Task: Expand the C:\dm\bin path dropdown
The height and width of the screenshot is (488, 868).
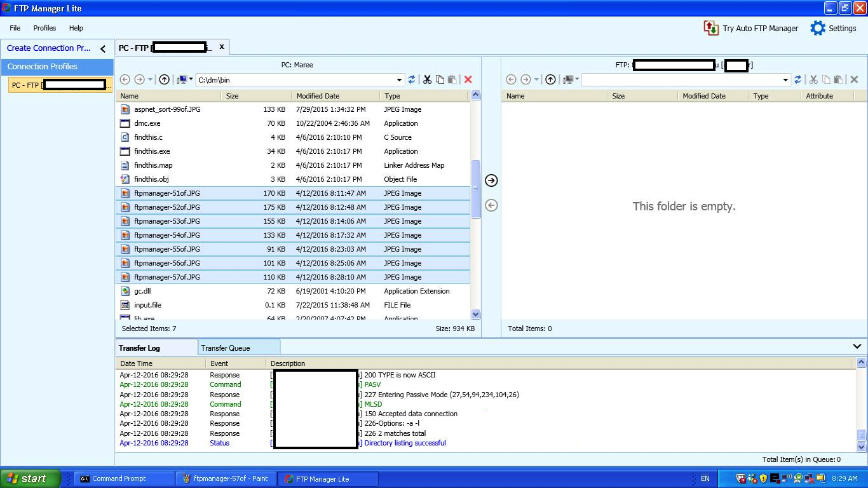Action: tap(399, 80)
